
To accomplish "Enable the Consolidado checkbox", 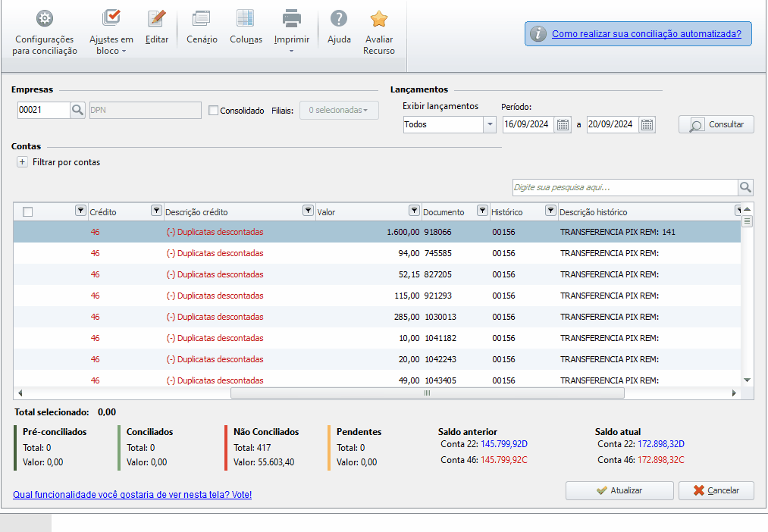I will pos(214,111).
